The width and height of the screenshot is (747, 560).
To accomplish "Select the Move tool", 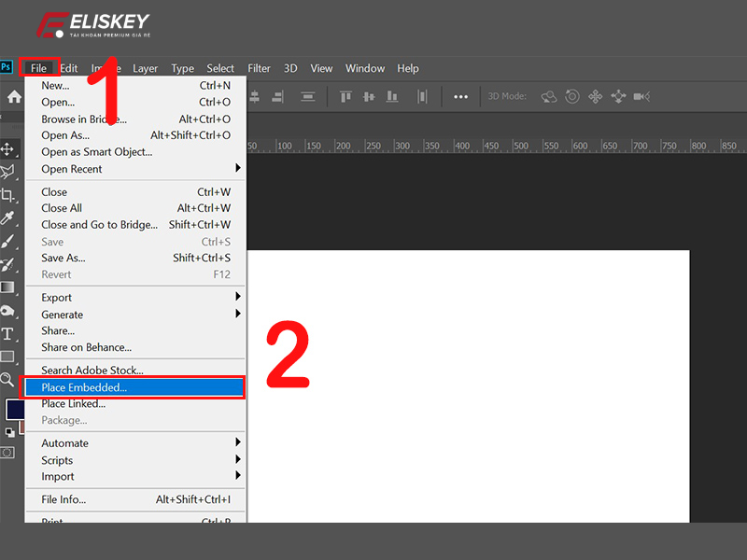I will [x=10, y=147].
